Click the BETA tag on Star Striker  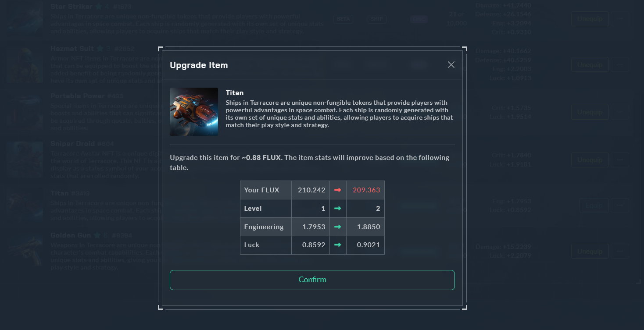(343, 19)
